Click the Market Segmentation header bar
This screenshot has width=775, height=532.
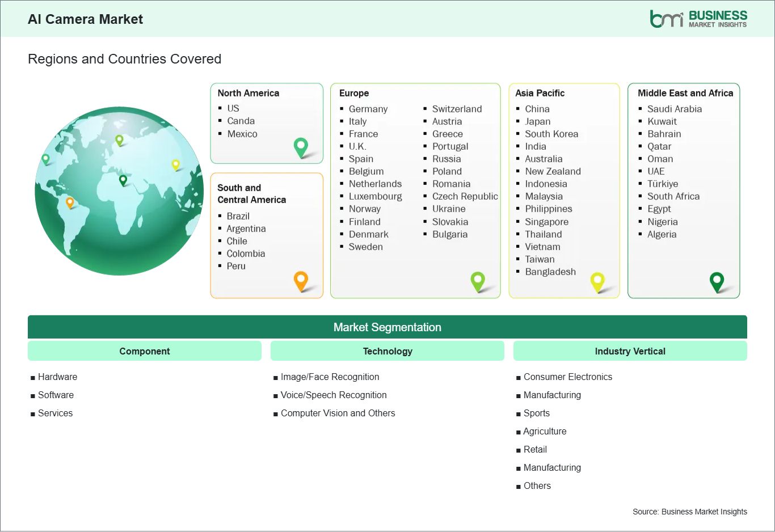pos(387,327)
